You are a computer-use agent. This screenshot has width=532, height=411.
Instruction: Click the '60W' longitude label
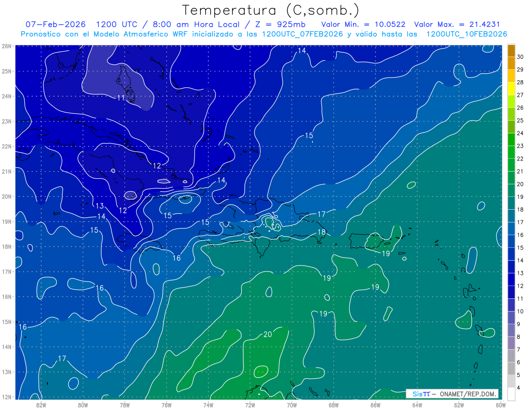(501, 404)
